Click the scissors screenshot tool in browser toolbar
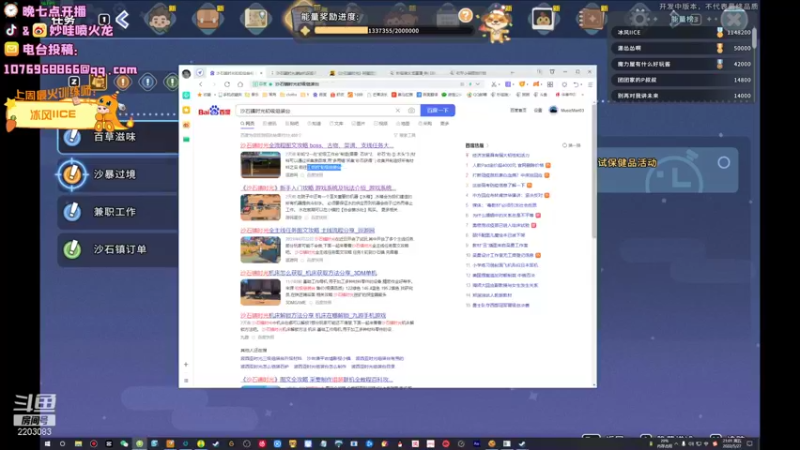 pos(494,84)
